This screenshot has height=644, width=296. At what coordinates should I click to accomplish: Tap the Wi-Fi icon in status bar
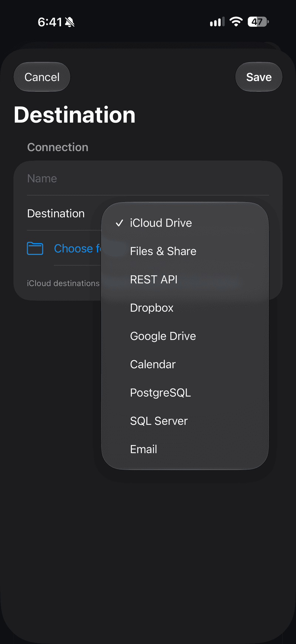[x=236, y=22]
